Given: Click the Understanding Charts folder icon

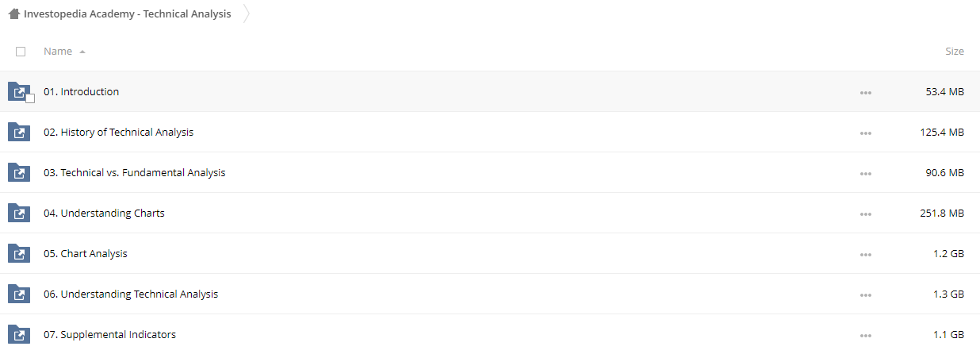Looking at the screenshot, I should tap(19, 213).
